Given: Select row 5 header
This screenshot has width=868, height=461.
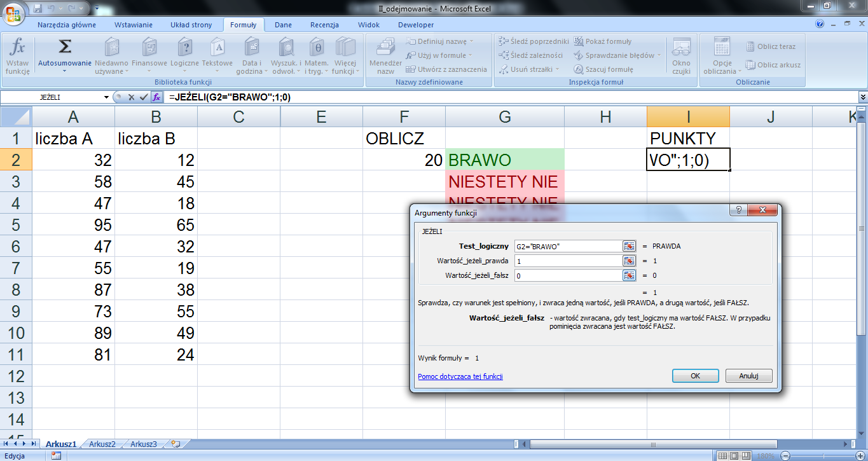Looking at the screenshot, I should pyautogui.click(x=16, y=224).
